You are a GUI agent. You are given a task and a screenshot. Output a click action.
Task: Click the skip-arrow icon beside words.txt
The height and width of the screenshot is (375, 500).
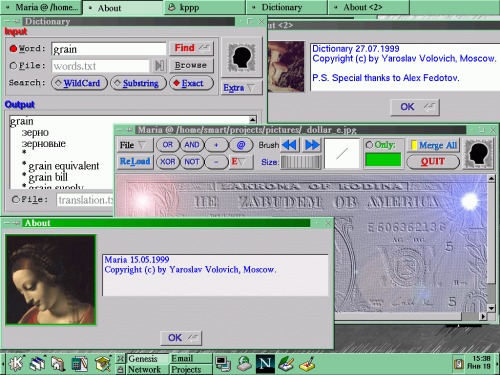coord(159,66)
